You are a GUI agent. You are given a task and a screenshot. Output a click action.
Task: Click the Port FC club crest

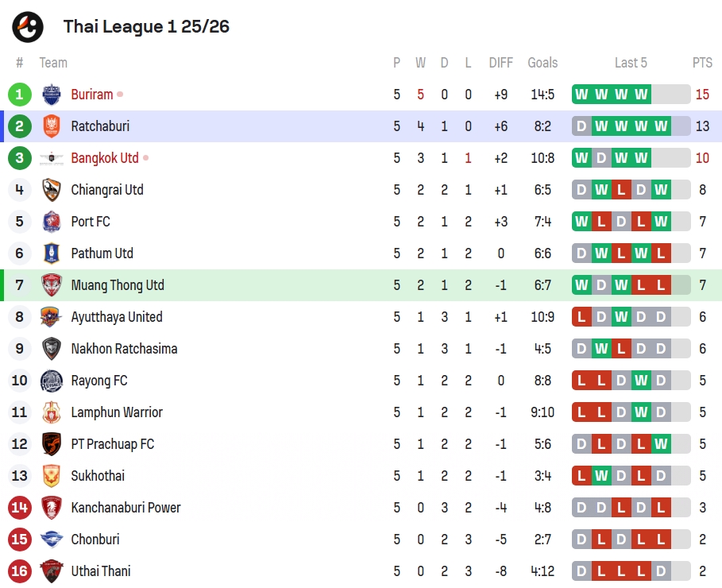click(x=52, y=222)
